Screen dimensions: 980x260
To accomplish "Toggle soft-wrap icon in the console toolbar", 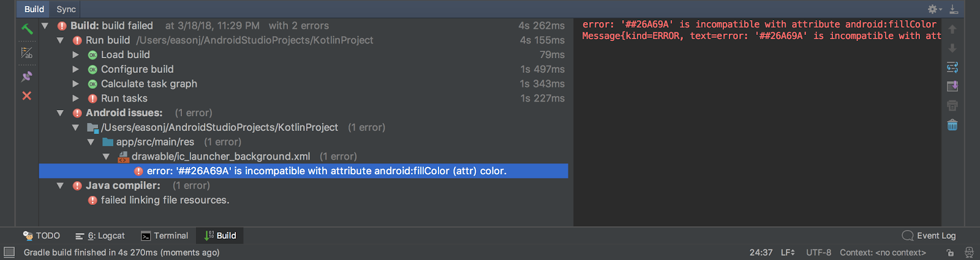I will coord(952,67).
